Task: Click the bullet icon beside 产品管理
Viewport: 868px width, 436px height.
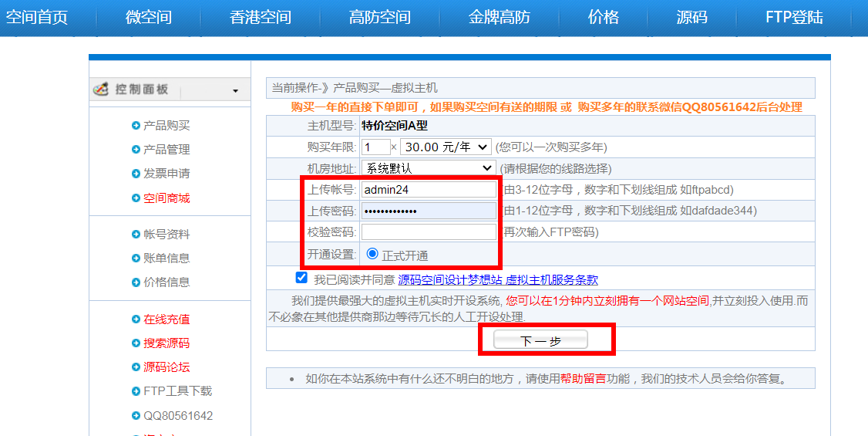Action: coord(136,150)
